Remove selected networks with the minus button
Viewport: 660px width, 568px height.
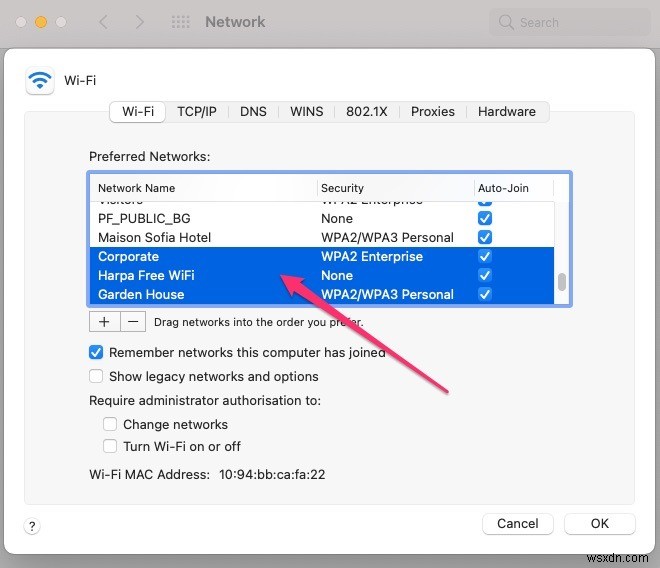coord(133,322)
